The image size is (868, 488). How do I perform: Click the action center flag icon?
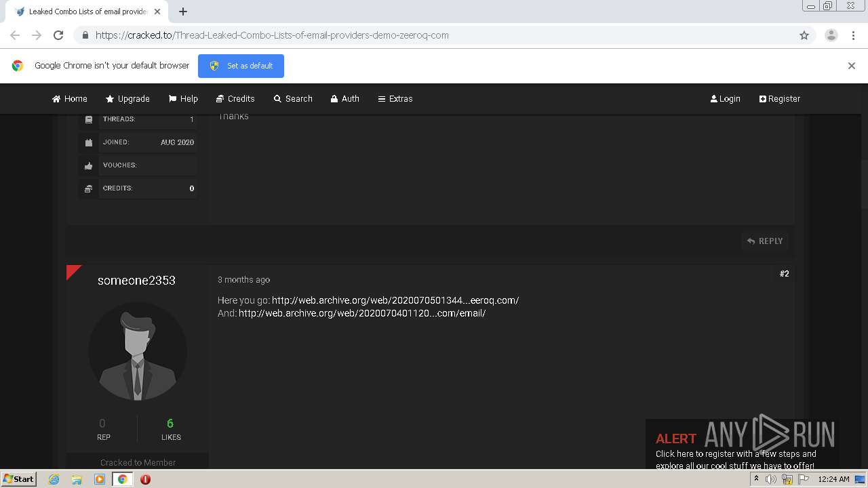(804, 479)
